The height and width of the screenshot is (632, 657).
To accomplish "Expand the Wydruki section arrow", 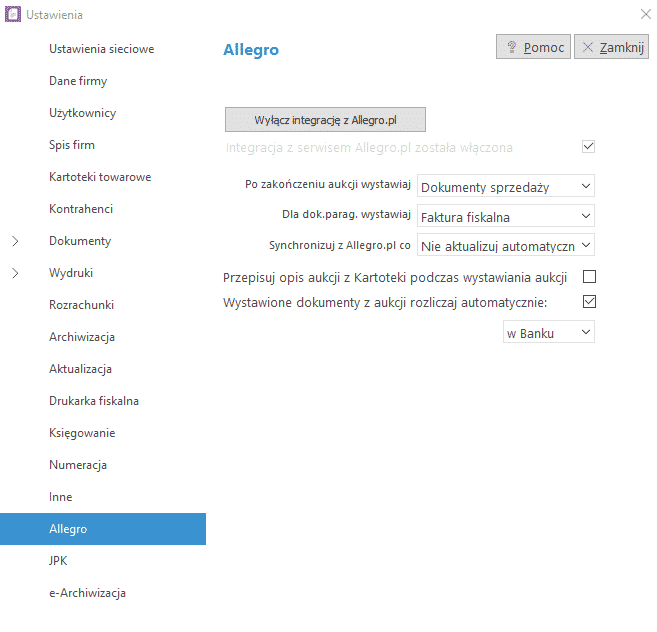I will tap(15, 273).
